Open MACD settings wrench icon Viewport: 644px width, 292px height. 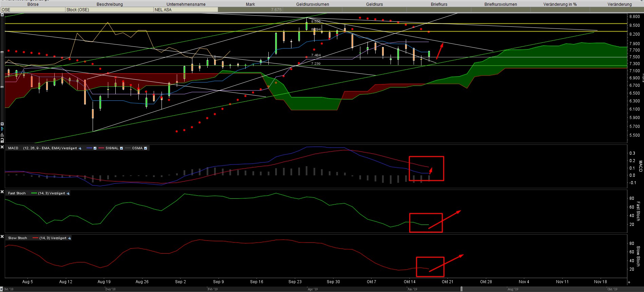(x=80, y=148)
